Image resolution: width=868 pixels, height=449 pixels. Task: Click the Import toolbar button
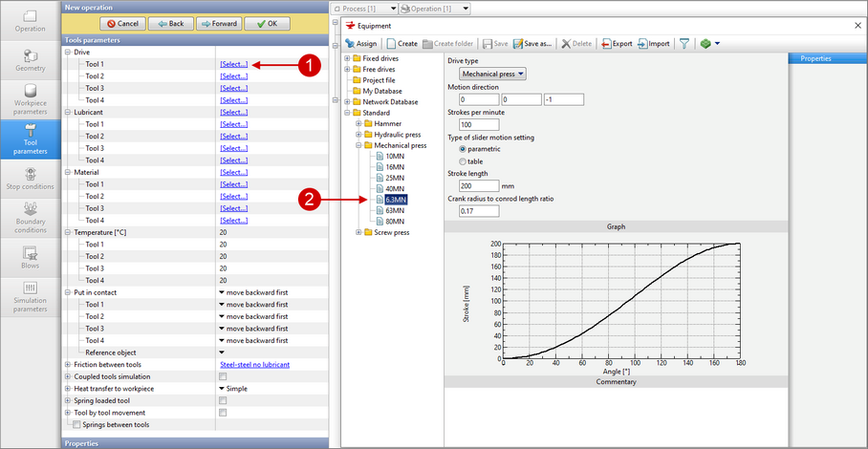(653, 44)
